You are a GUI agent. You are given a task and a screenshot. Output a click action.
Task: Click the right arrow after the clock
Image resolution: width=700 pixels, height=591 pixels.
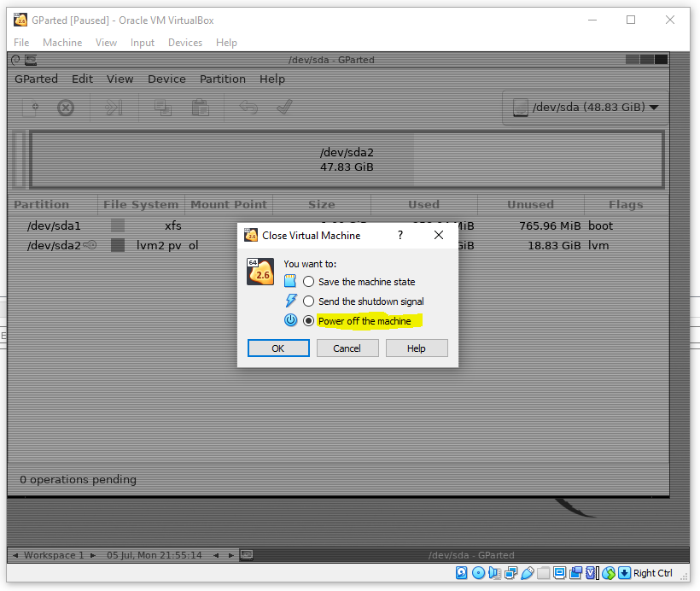(230, 555)
